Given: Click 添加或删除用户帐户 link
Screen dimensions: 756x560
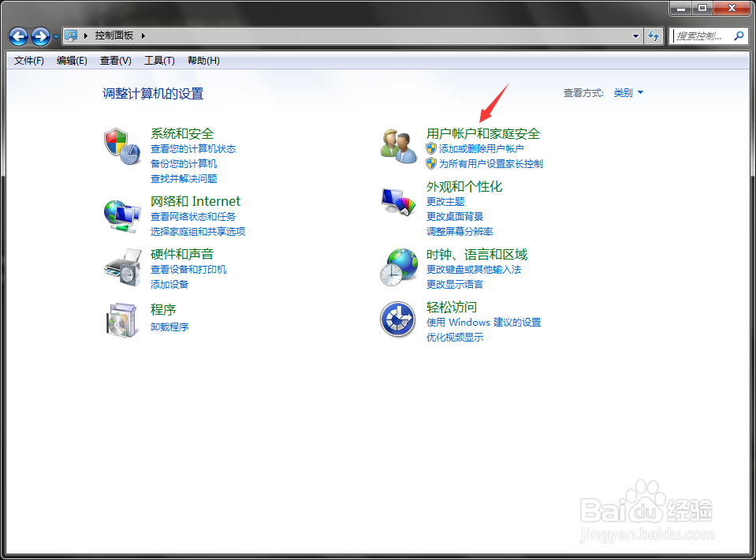Looking at the screenshot, I should point(481,149).
